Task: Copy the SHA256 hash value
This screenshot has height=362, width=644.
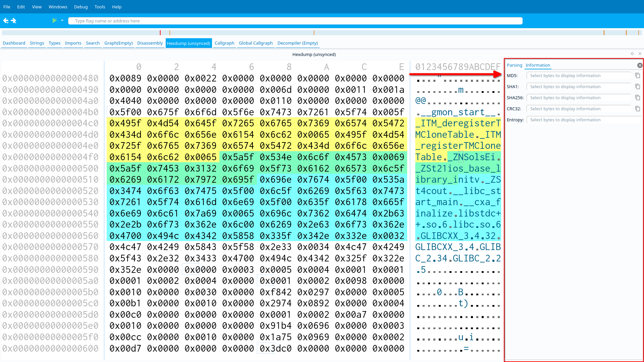Action: point(638,98)
